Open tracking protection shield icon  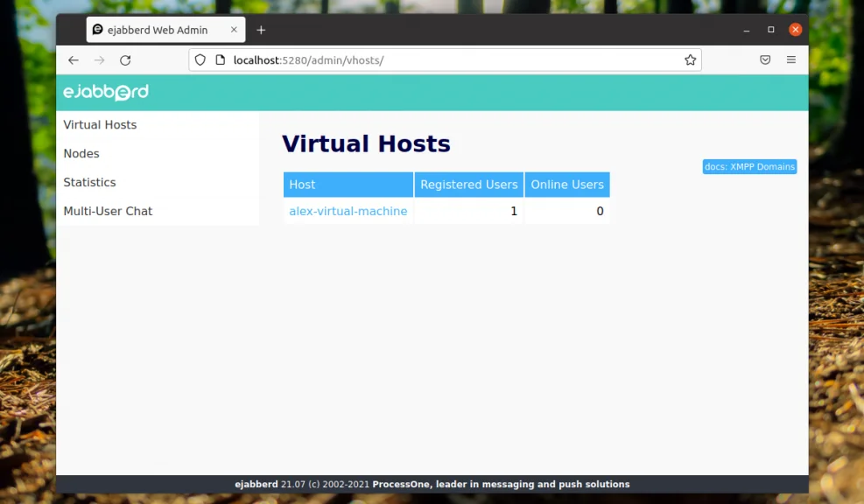200,60
